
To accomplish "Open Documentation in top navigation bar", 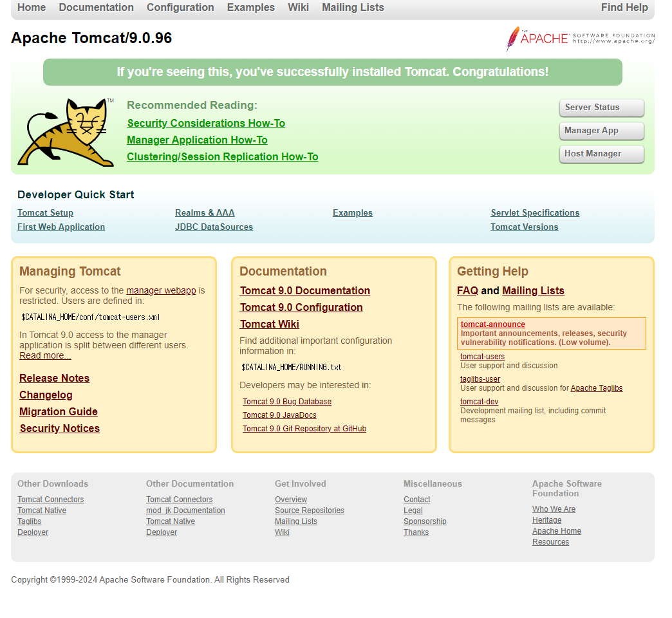I will click(96, 7).
